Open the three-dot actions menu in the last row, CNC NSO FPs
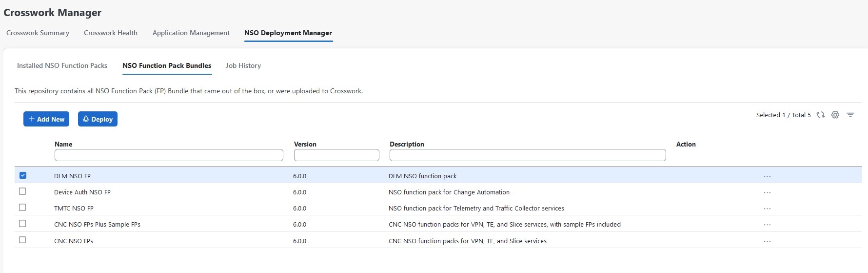Viewport: 868px width, 273px height. [x=767, y=241]
